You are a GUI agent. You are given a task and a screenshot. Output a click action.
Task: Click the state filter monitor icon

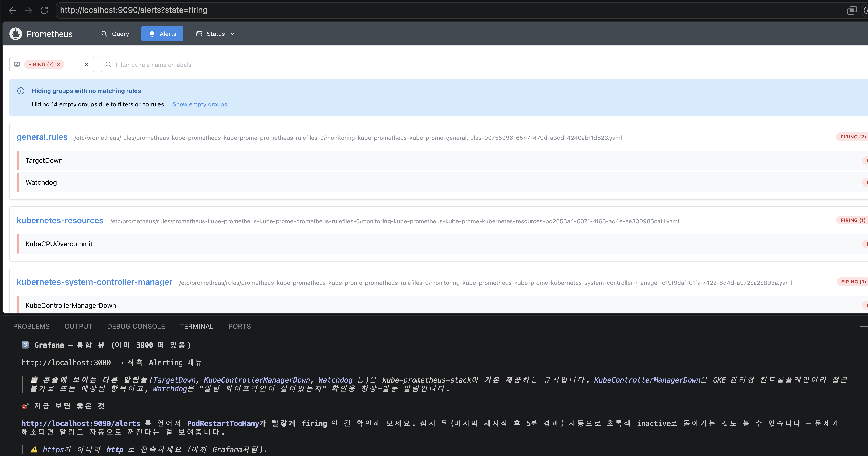click(17, 64)
